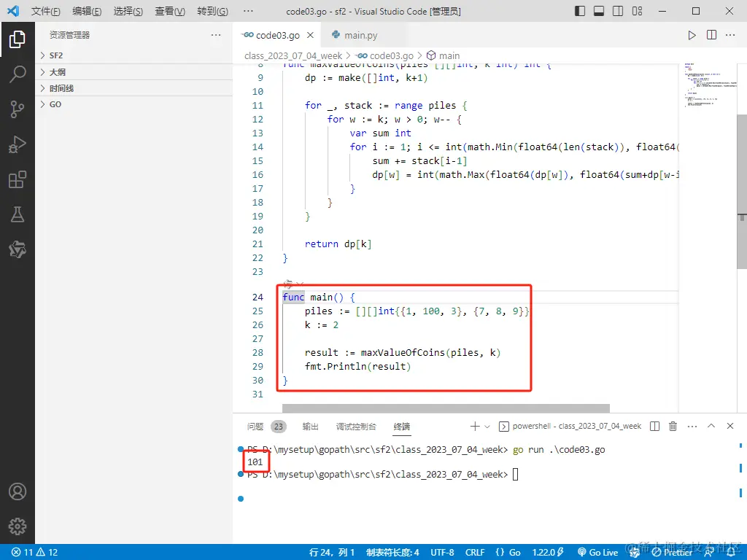The image size is (747, 560).
Task: Open the 查看(V) menu
Action: click(170, 11)
